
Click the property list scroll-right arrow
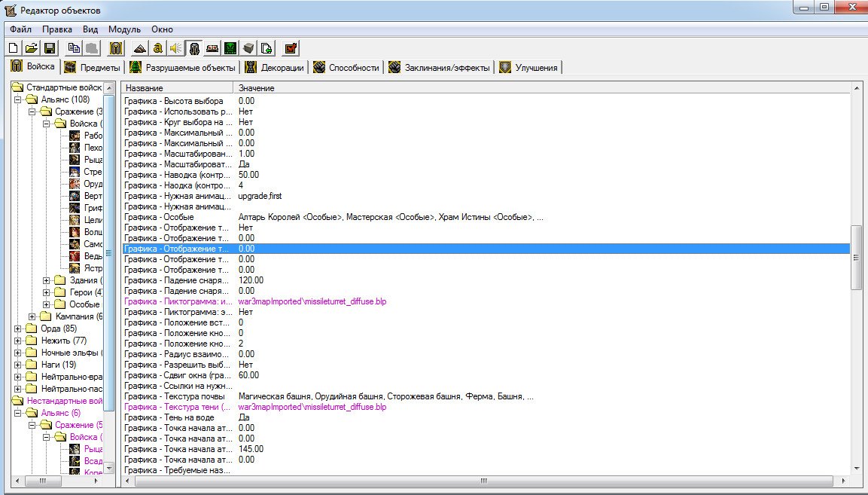844,481
